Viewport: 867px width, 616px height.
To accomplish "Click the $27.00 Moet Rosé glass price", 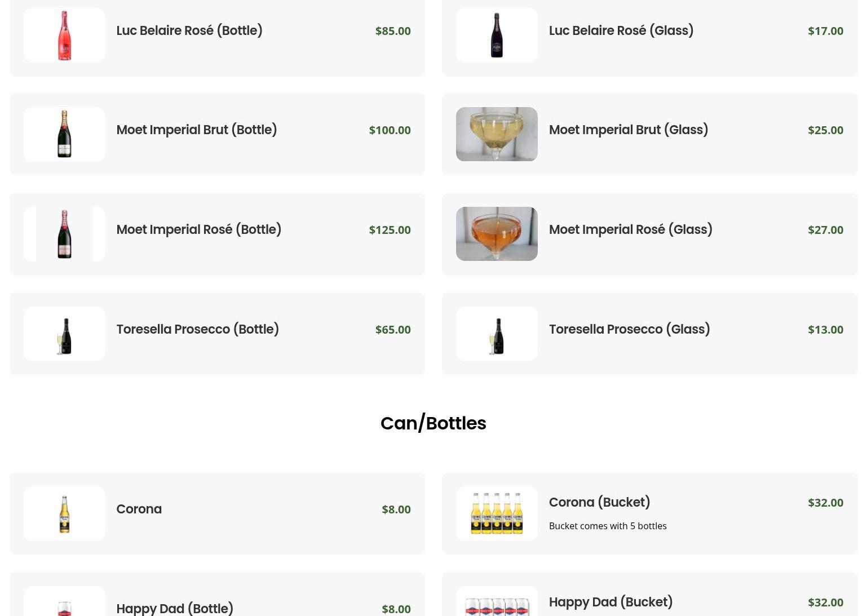I will pos(825,230).
